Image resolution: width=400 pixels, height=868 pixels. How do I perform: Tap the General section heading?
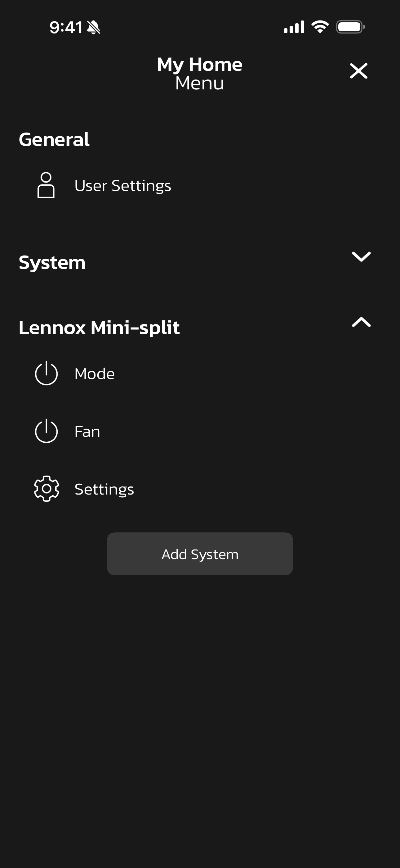[54, 139]
